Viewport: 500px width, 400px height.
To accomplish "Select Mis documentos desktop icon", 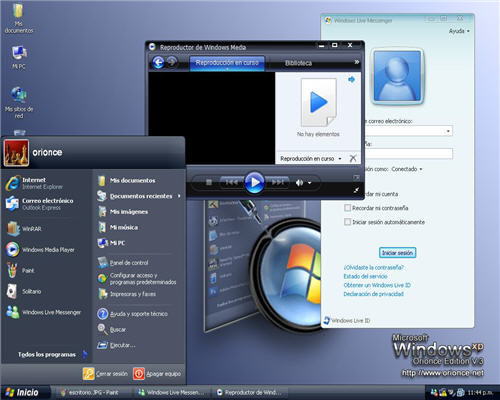I will 19,19.
